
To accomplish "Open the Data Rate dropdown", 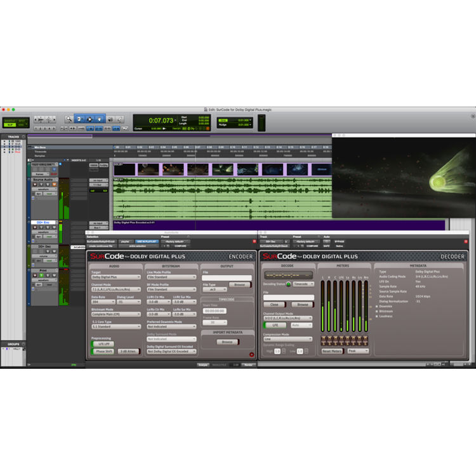I will tap(103, 302).
